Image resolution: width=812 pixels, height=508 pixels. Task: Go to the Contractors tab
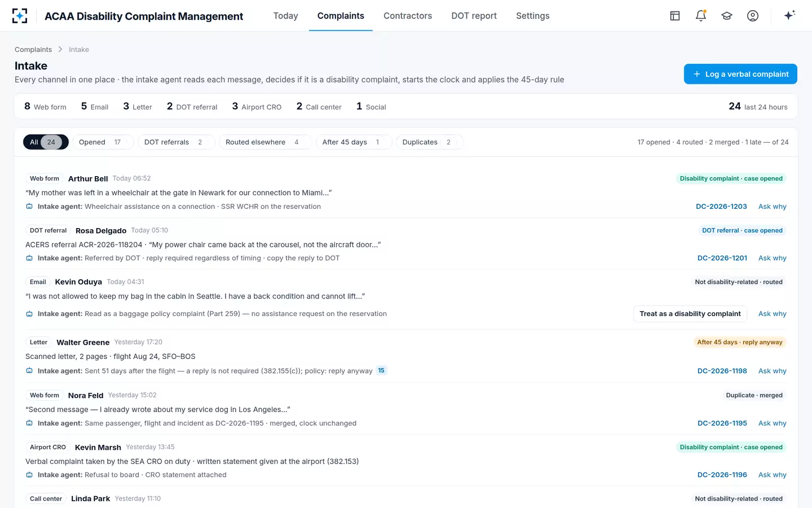tap(408, 16)
